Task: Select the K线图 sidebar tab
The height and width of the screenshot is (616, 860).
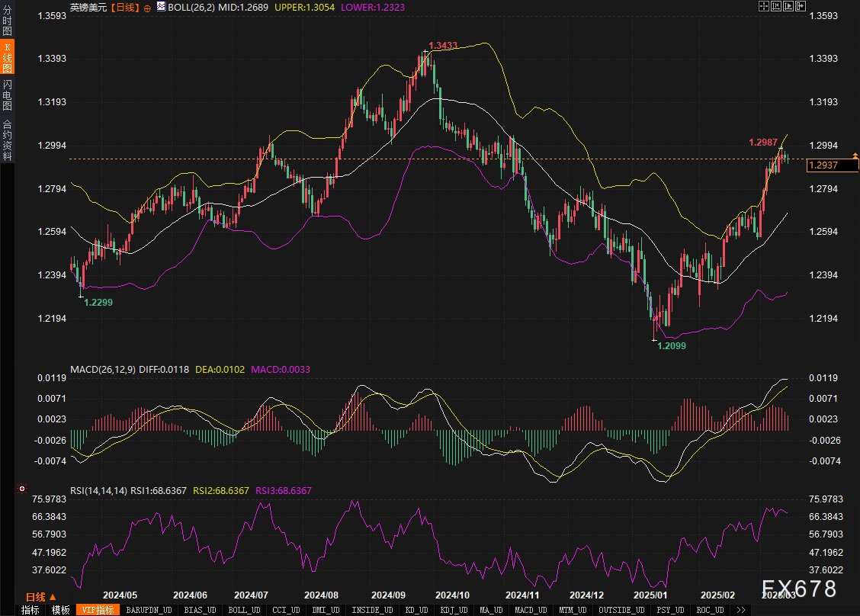Action: pos(7,58)
